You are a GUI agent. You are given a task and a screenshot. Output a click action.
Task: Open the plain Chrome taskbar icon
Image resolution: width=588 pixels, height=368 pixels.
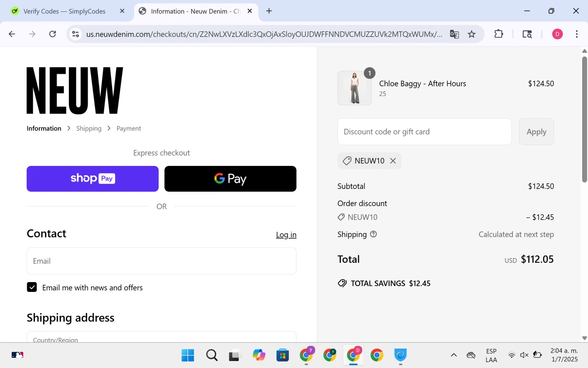377,355
